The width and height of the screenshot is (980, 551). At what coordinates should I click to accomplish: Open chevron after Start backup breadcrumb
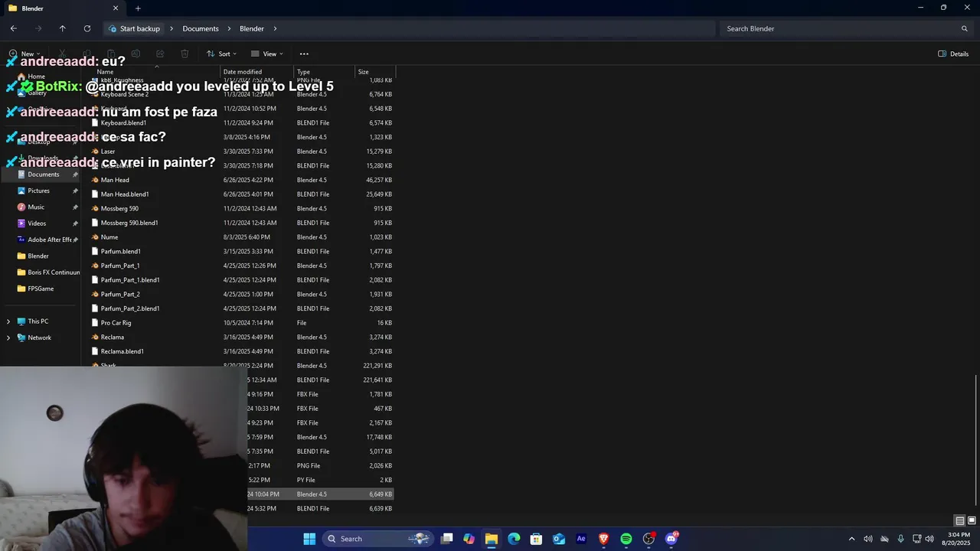pos(171,28)
